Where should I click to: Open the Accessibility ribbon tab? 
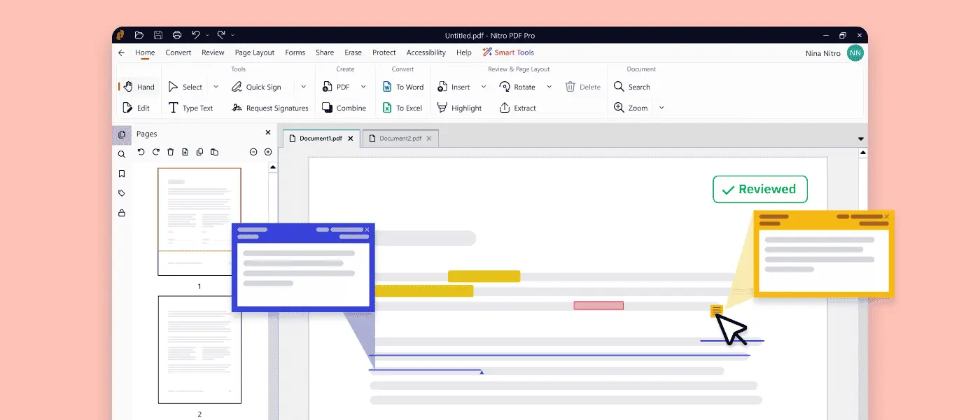pos(426,52)
